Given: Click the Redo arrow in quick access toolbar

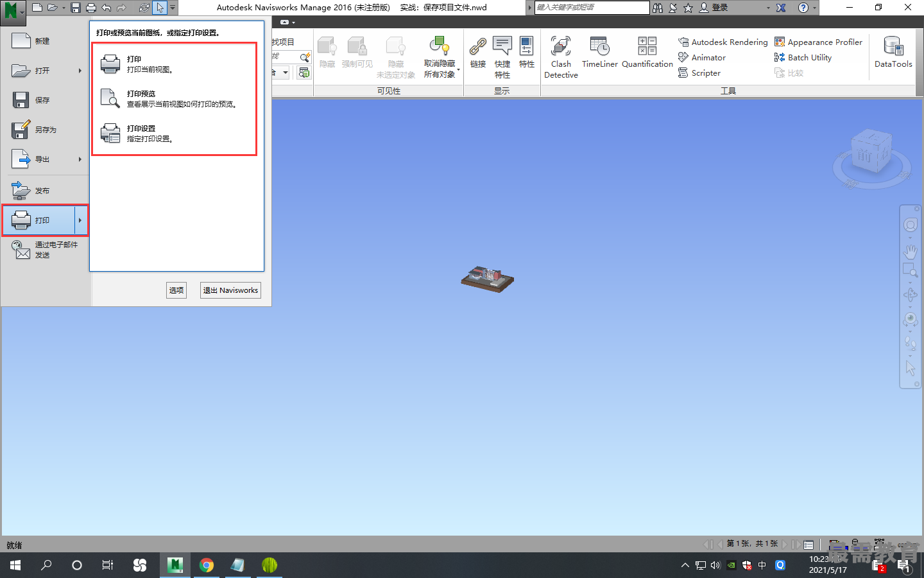Looking at the screenshot, I should (121, 8).
